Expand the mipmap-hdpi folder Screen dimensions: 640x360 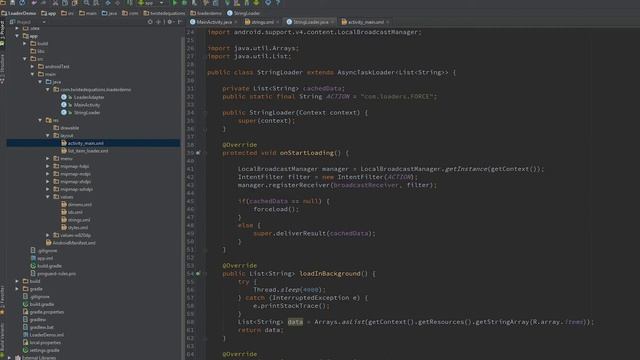pyautogui.click(x=48, y=166)
